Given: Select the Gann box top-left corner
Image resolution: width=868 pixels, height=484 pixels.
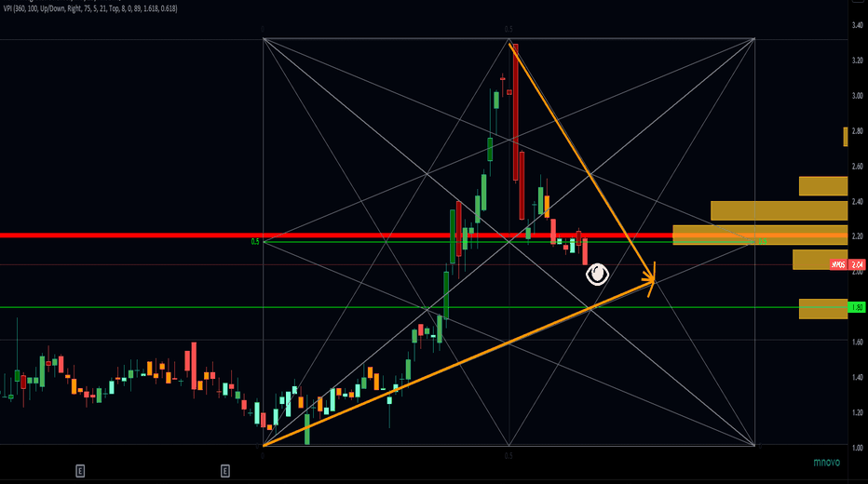Looking at the screenshot, I should [264, 39].
